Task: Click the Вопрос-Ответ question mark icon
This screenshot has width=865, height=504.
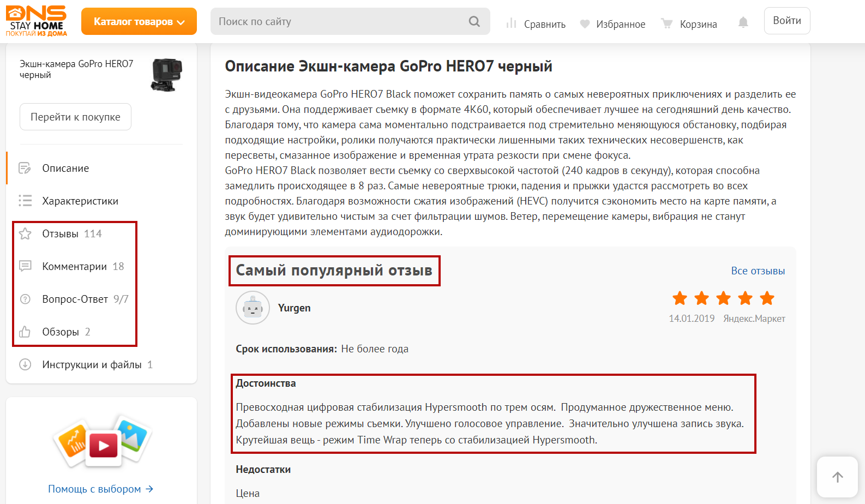Action: (25, 299)
